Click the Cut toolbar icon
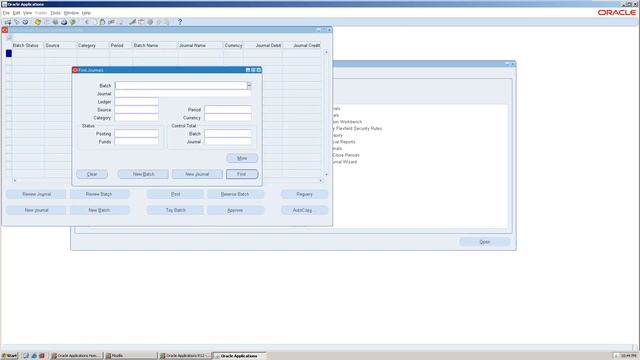The image size is (640, 360). click(x=87, y=22)
